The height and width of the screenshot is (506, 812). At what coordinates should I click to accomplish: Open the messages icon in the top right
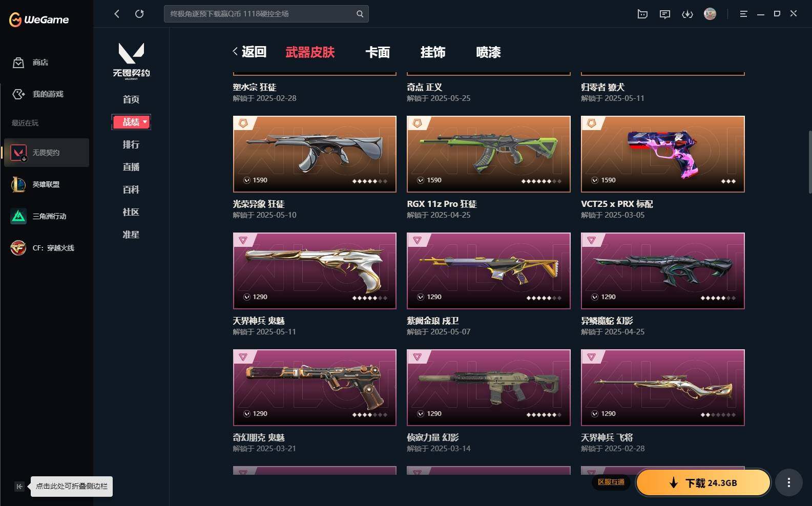665,14
